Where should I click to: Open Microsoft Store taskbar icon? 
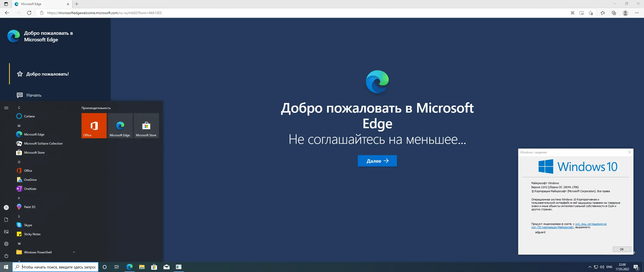pos(154,267)
